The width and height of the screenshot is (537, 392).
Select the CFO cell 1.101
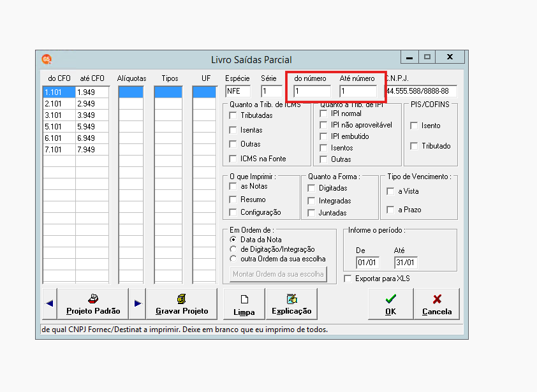[59, 92]
